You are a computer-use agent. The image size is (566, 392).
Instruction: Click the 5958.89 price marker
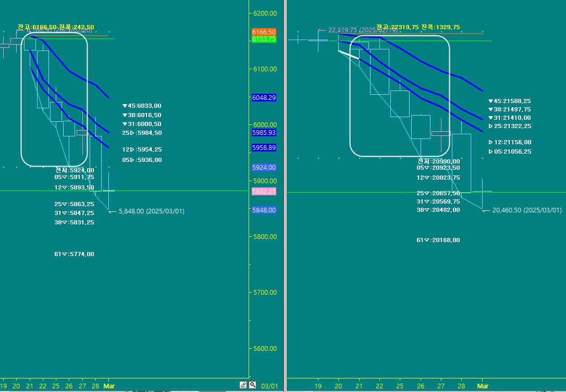point(263,148)
